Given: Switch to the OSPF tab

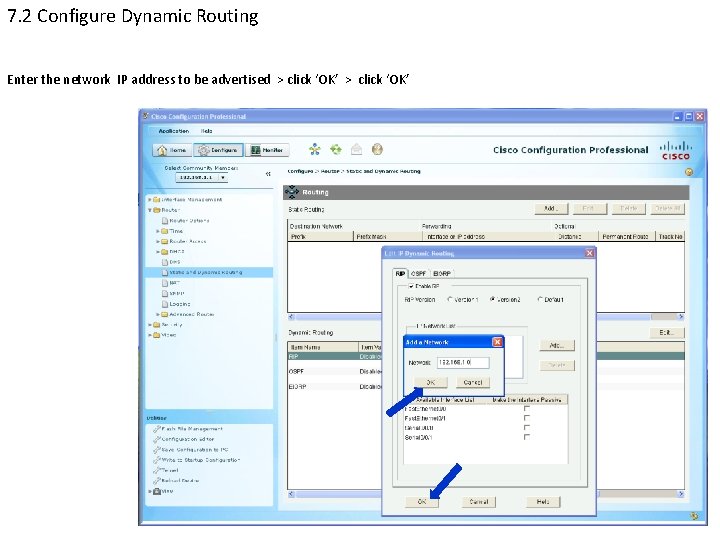Looking at the screenshot, I should pyautogui.click(x=418, y=274).
